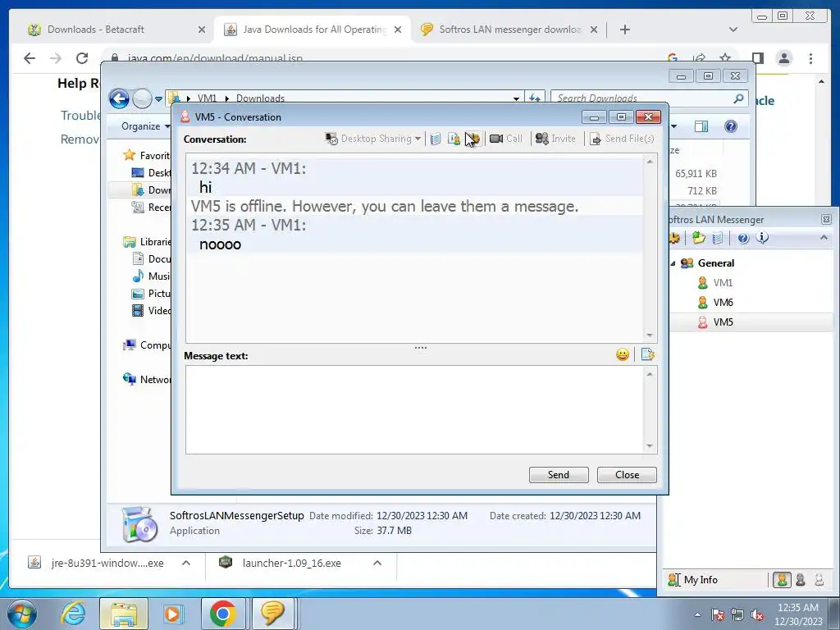Expand the Desktop Sharing dropdown arrow

coord(418,139)
